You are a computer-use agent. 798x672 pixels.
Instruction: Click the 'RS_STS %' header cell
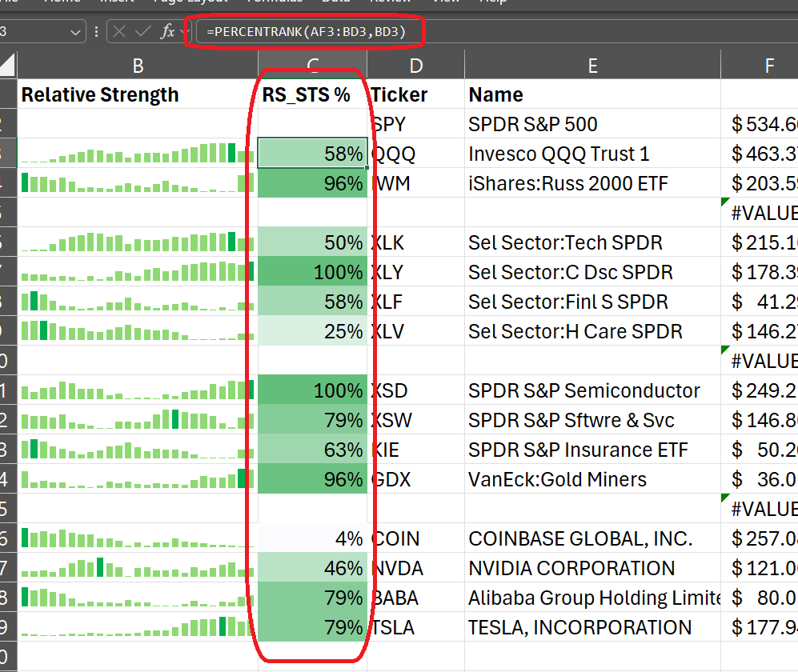312,94
